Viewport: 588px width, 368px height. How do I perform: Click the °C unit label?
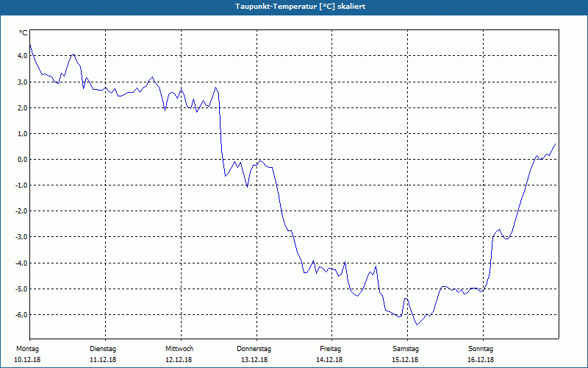click(x=24, y=33)
